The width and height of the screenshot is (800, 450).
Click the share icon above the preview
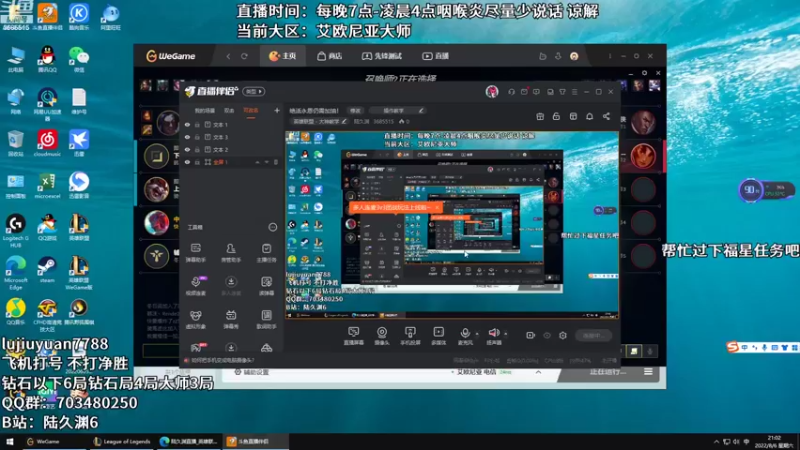pos(606,116)
